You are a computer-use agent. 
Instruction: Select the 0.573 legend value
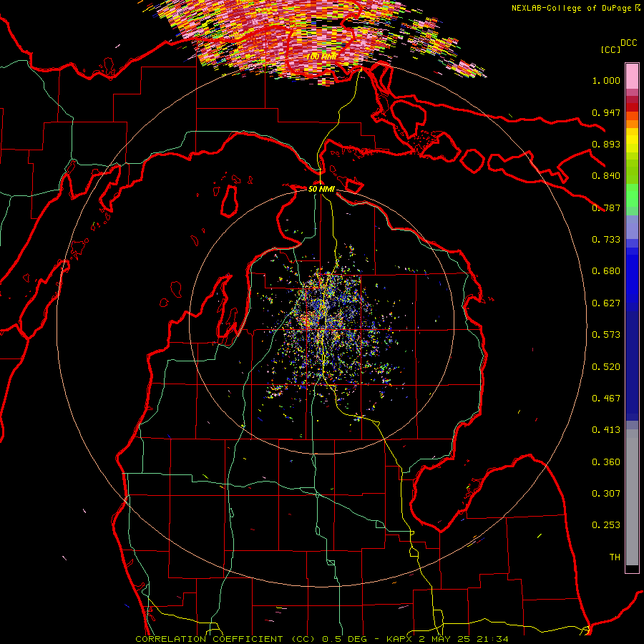[x=606, y=335]
